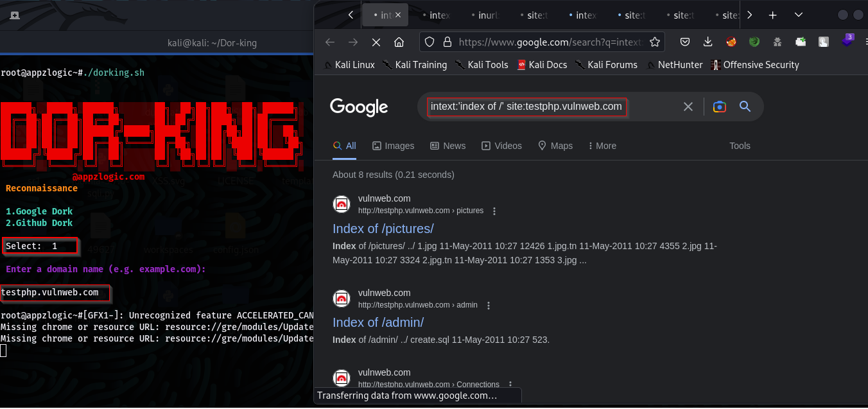Select the All results tab
Image resolution: width=868 pixels, height=409 pixels.
click(345, 146)
